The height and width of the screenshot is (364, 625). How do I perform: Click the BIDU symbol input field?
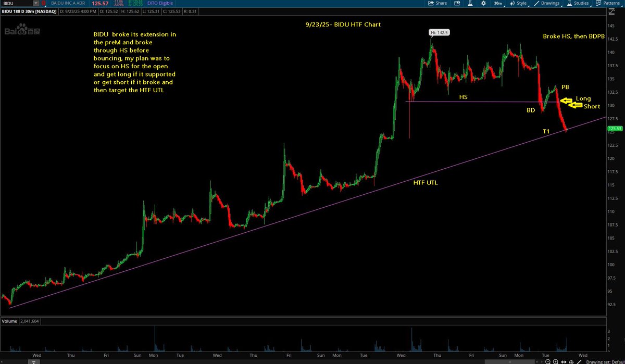(x=17, y=3)
